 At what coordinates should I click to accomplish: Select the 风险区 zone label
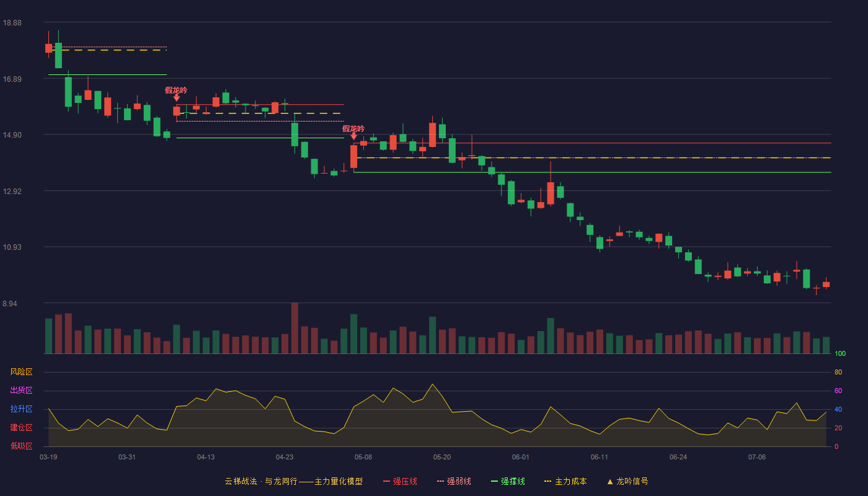tap(21, 372)
